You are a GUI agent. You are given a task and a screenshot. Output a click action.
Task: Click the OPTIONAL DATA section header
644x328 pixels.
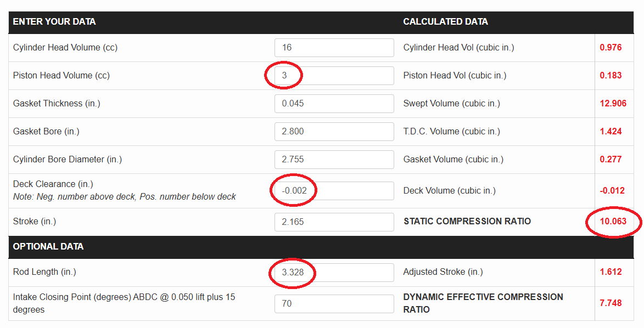click(x=48, y=247)
